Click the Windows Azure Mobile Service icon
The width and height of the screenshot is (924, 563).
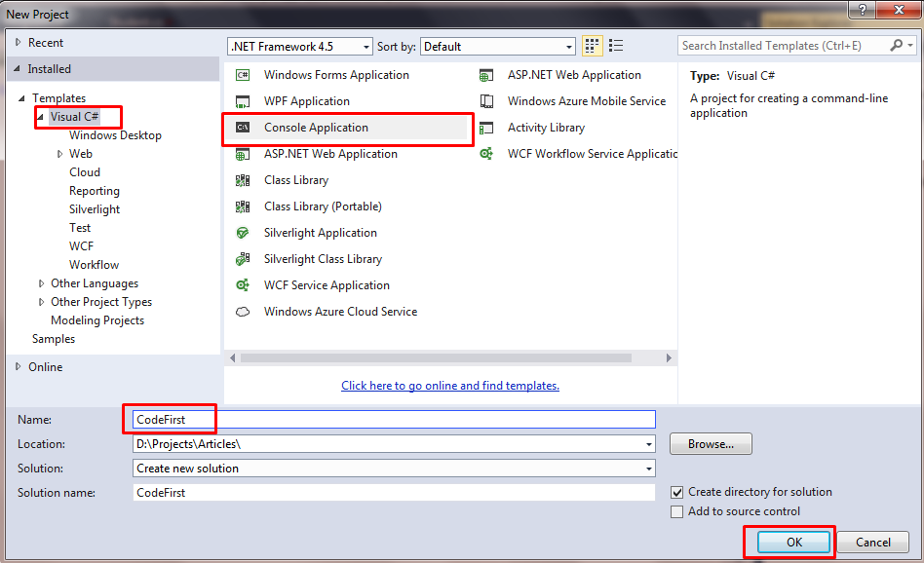coord(486,101)
